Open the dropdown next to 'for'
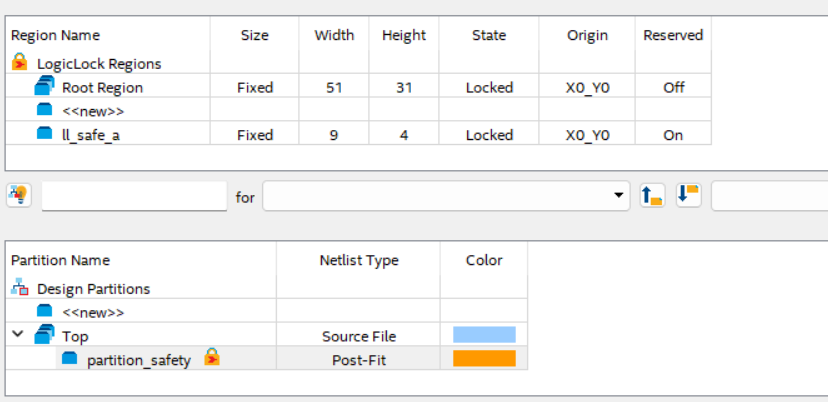The image size is (828, 402). tap(620, 197)
